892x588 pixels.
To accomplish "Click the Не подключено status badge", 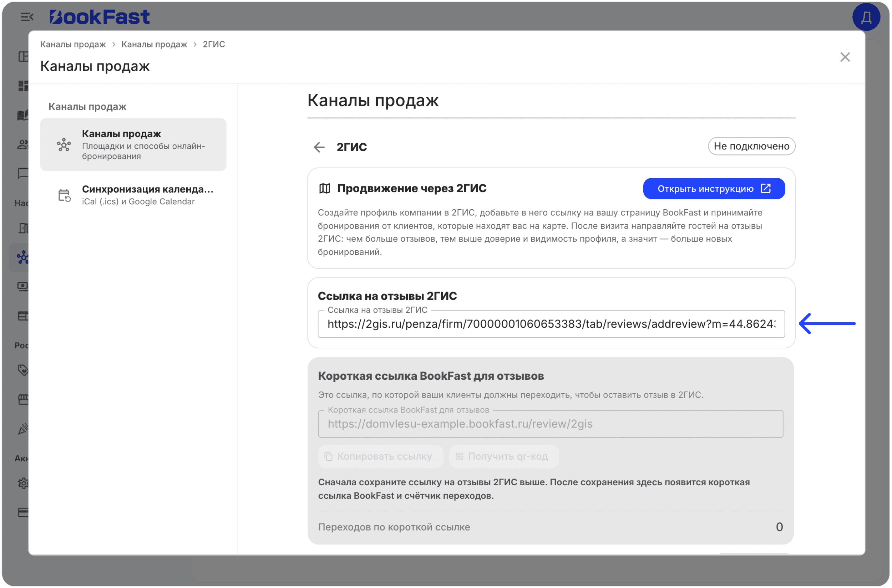I will click(751, 146).
